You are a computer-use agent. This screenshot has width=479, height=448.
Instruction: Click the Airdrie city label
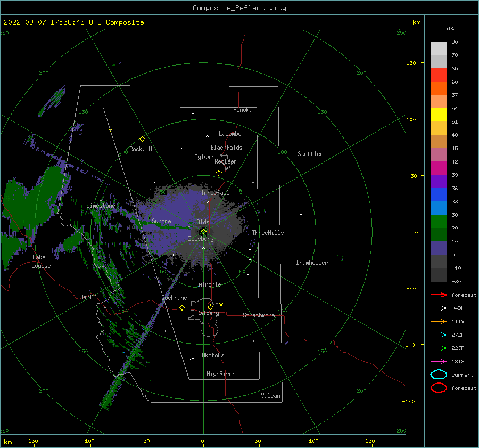(x=210, y=284)
